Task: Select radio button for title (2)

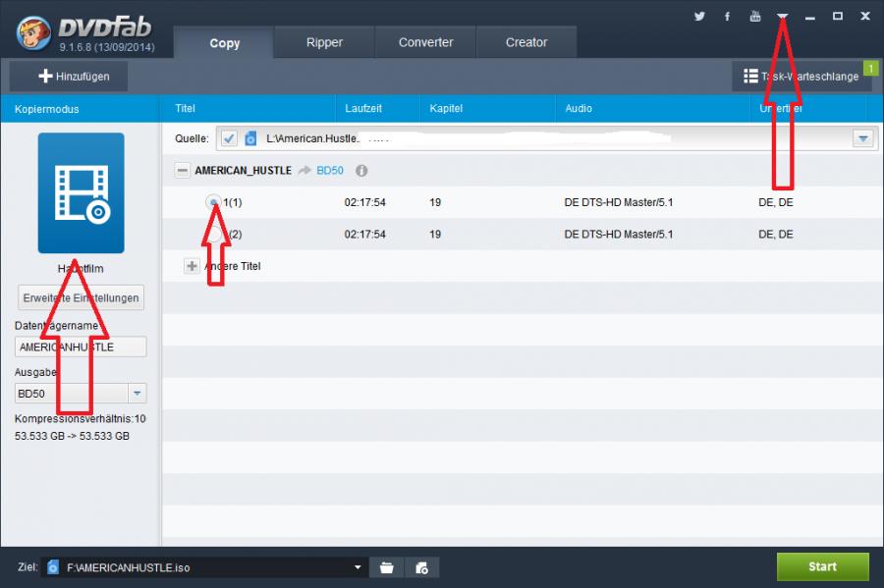Action: coord(214,235)
